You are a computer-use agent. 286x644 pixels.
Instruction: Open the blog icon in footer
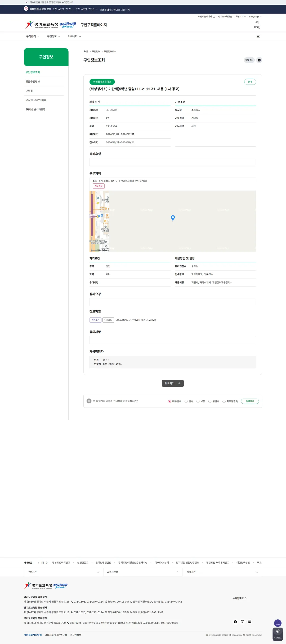pyautogui.click(x=250, y=622)
